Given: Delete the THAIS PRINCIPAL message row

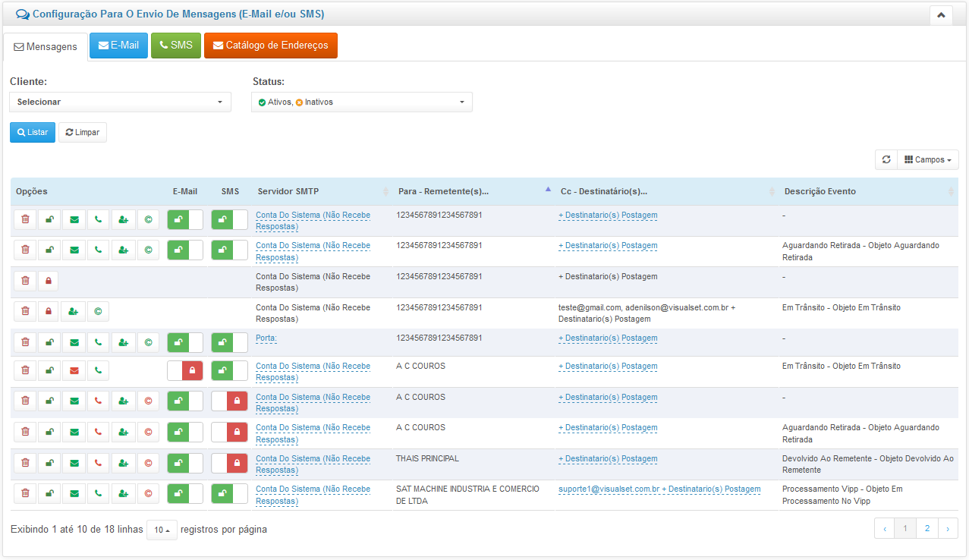Looking at the screenshot, I should click(x=25, y=462).
